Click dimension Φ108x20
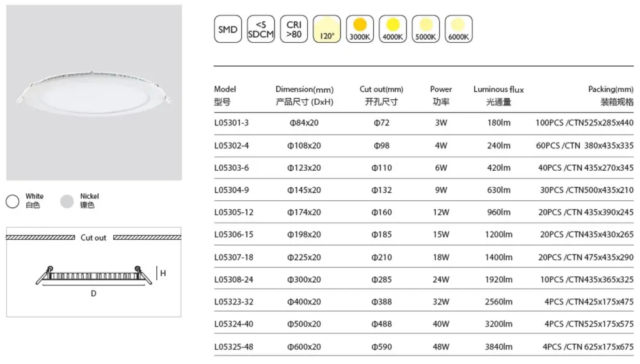640x364 pixels. [x=304, y=146]
